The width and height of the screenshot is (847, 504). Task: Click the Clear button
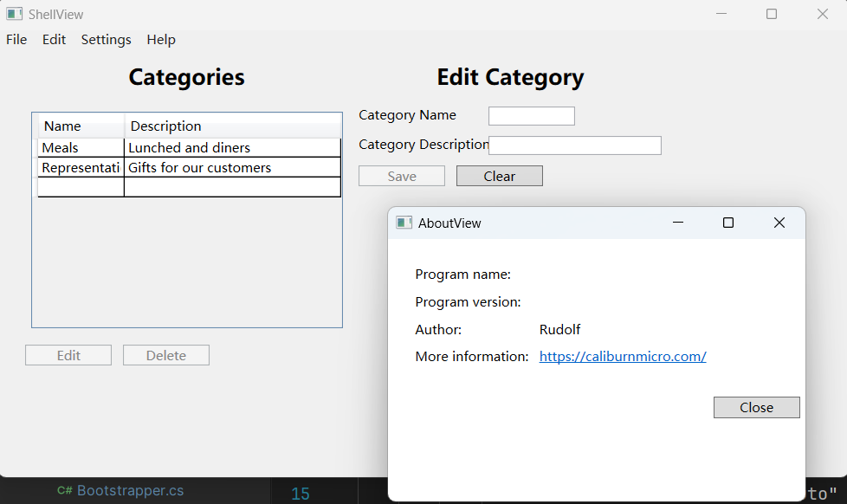tap(500, 176)
